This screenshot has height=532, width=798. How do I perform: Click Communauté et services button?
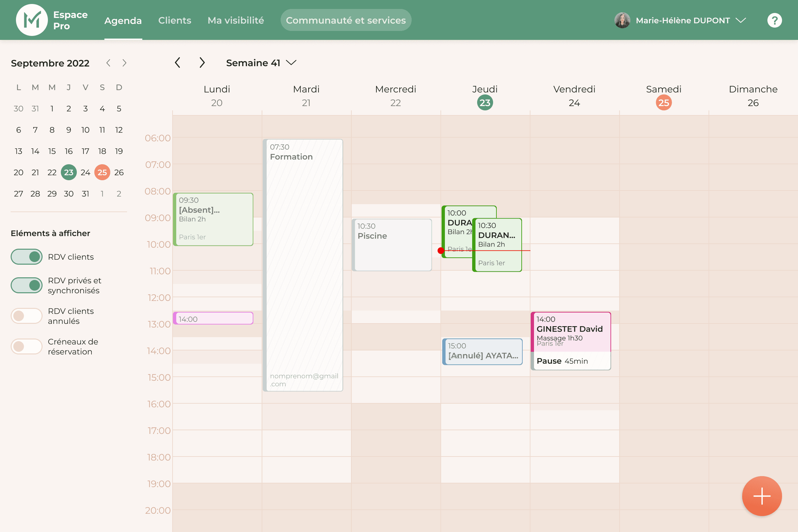(345, 20)
